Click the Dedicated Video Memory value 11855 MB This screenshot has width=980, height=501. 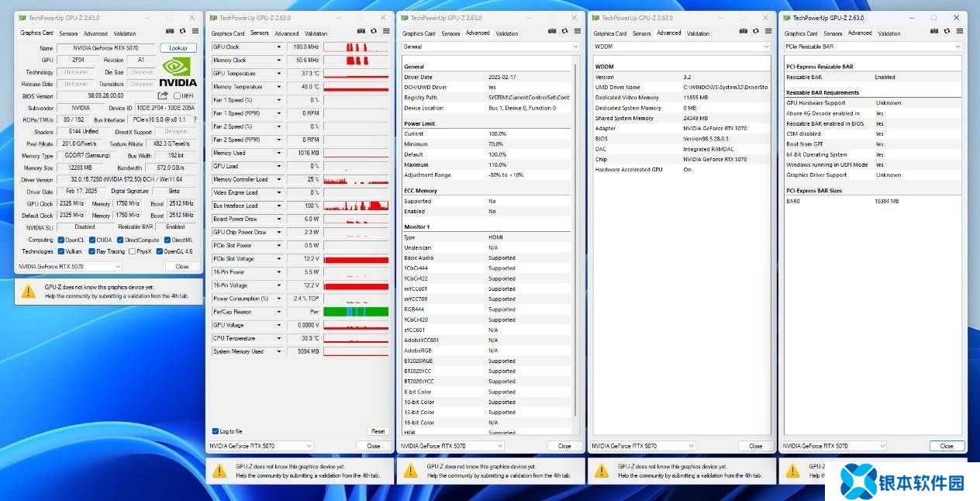(x=695, y=98)
